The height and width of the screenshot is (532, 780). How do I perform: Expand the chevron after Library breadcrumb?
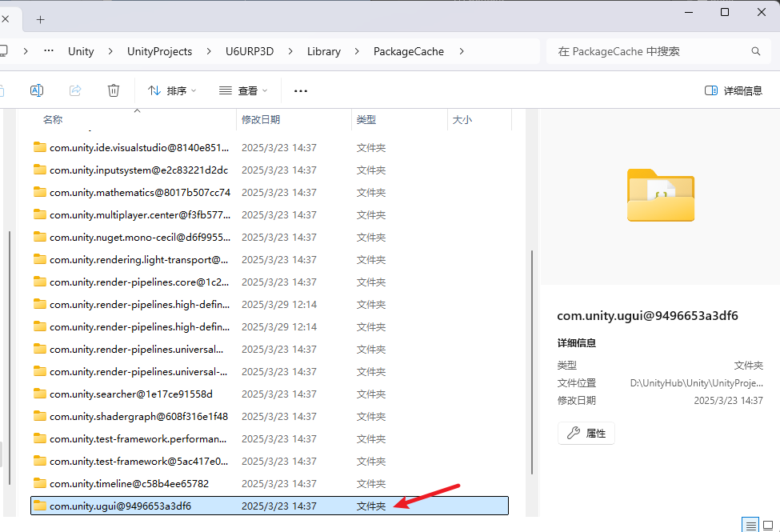click(357, 51)
